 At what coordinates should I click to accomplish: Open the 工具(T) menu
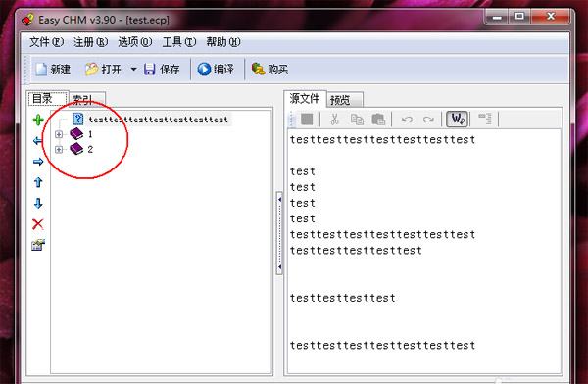[x=179, y=42]
